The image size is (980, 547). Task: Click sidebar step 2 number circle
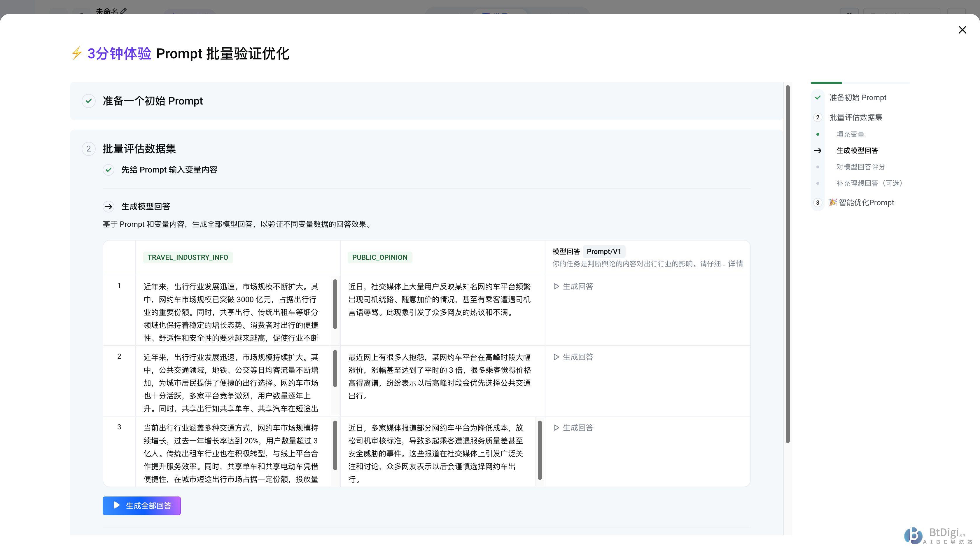pyautogui.click(x=818, y=117)
